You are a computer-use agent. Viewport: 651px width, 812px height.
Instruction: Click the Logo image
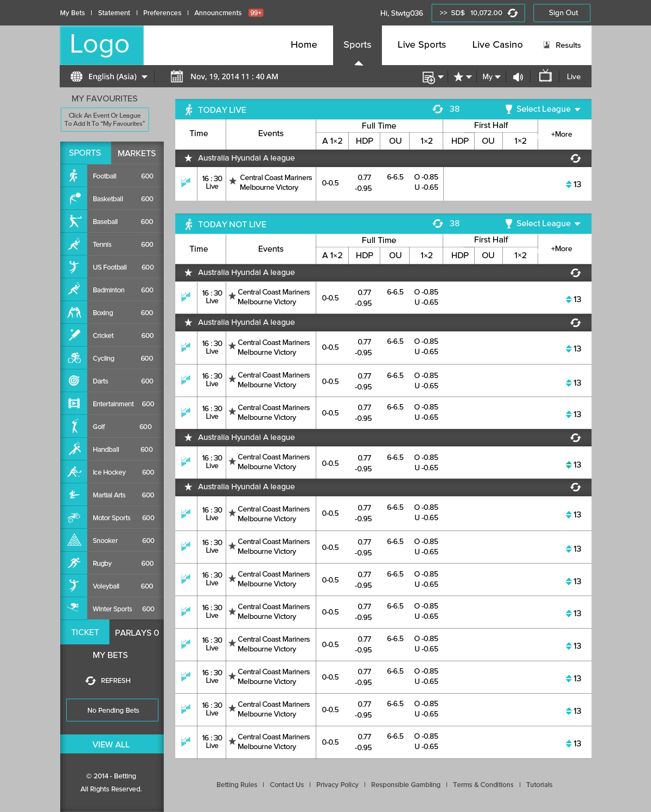[101, 45]
